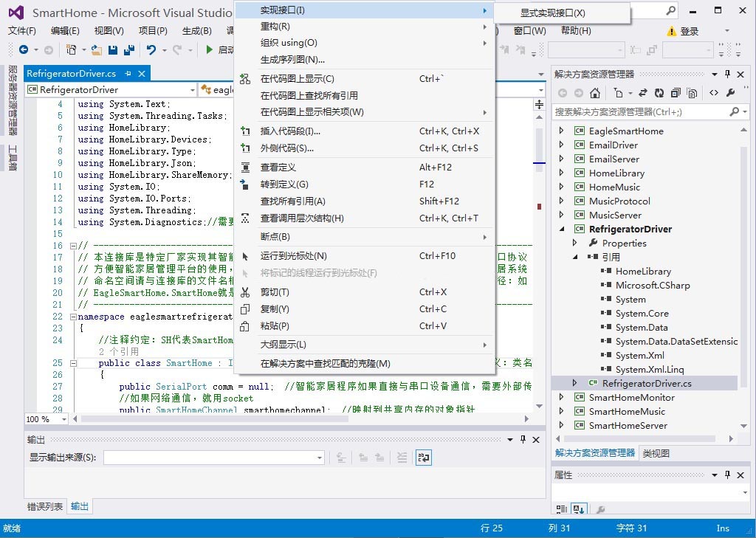
Task: Toggle auto-hide pin on the Properties panel
Action: pyautogui.click(x=727, y=475)
